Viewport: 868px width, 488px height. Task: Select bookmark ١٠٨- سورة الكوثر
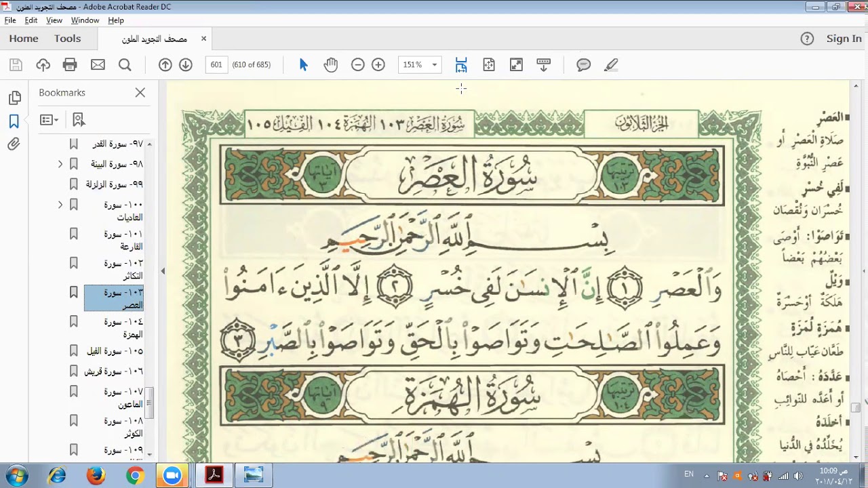[x=123, y=427]
